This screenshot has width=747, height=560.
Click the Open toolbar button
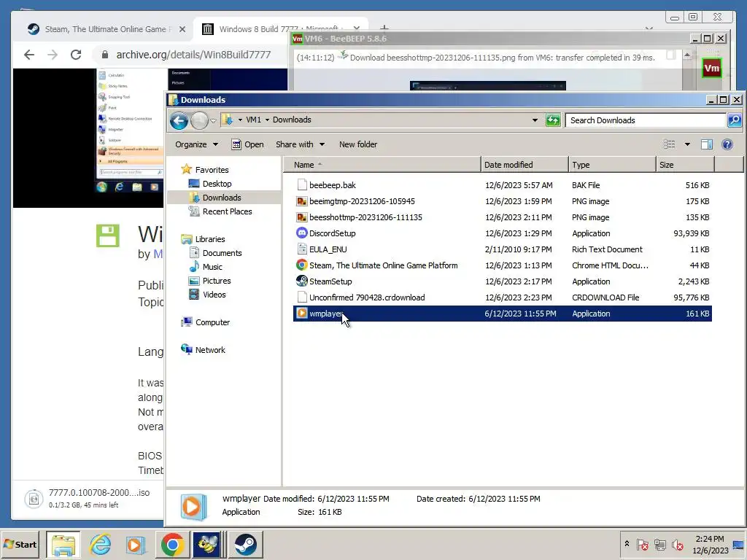tap(247, 144)
